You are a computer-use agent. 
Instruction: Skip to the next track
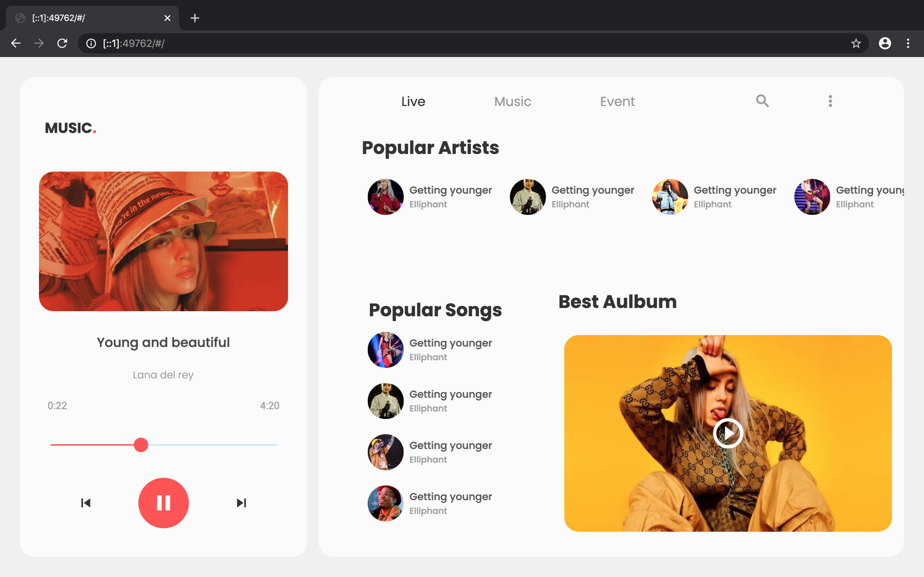(241, 503)
